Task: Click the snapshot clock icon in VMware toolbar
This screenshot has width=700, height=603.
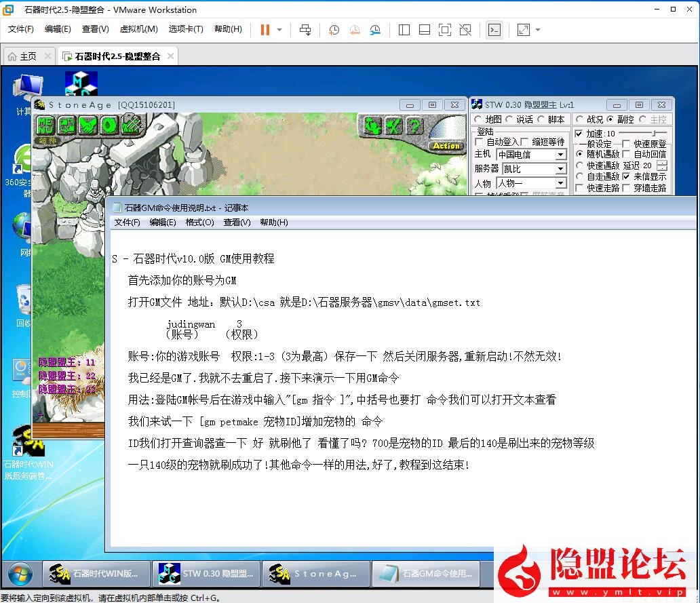Action: (334, 30)
